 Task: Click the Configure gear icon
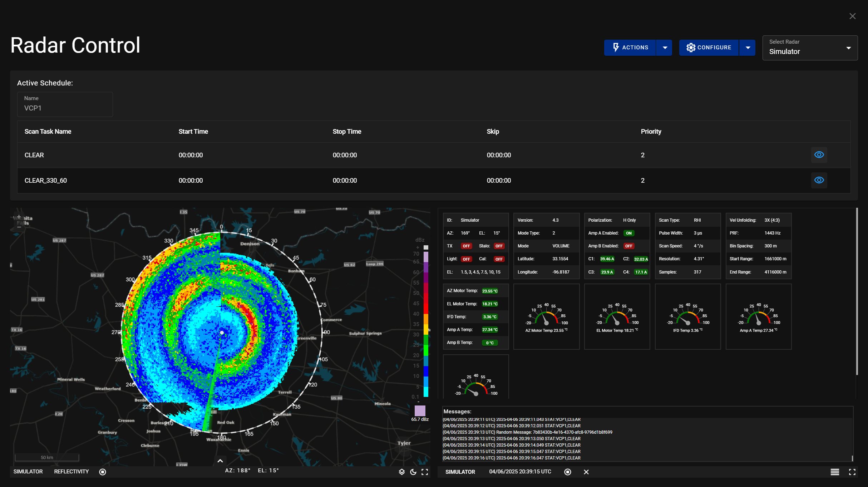pos(691,48)
